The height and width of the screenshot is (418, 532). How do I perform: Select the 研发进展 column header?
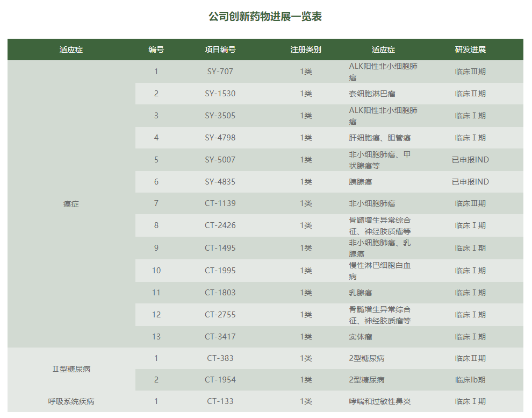[x=470, y=49]
